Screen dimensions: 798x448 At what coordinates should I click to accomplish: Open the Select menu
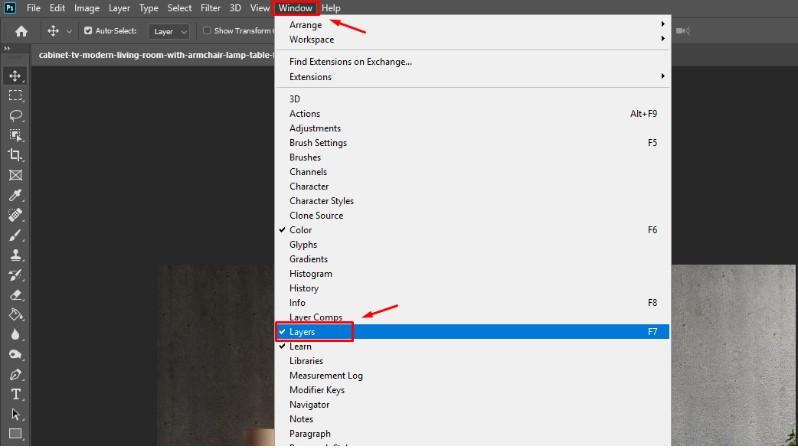[179, 8]
